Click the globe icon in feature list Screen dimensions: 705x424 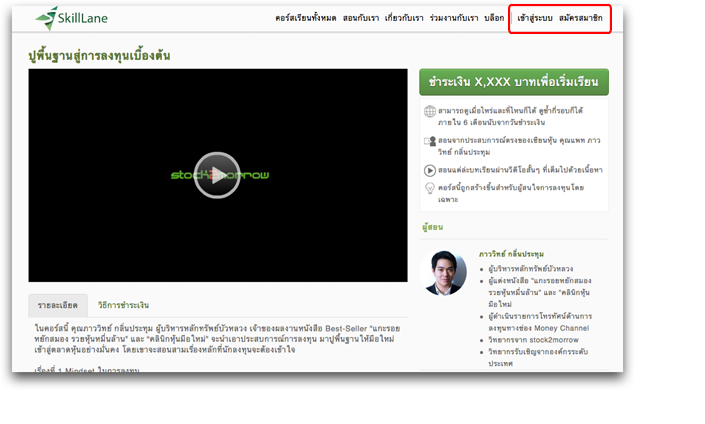tap(430, 111)
